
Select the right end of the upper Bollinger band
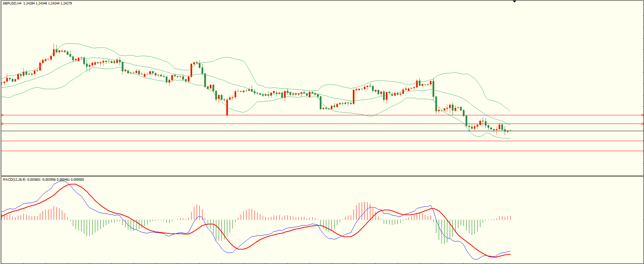click(x=510, y=112)
